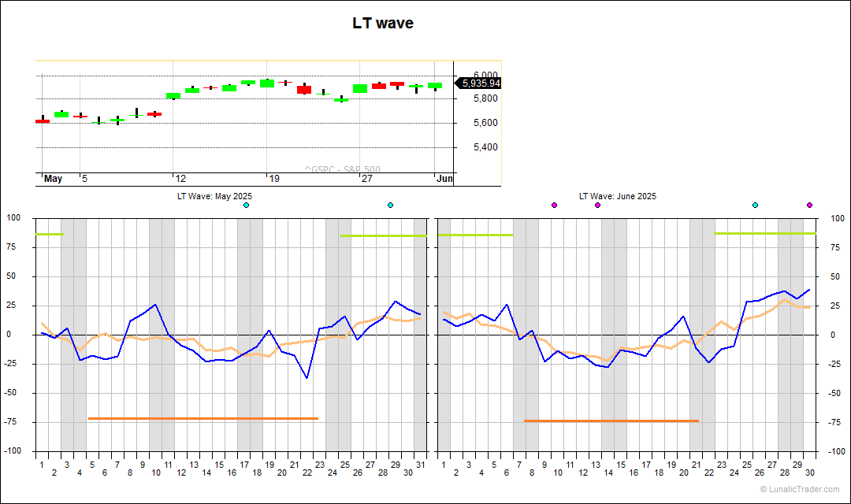
Task: Select the magenta dot above June 13
Action: (x=597, y=205)
